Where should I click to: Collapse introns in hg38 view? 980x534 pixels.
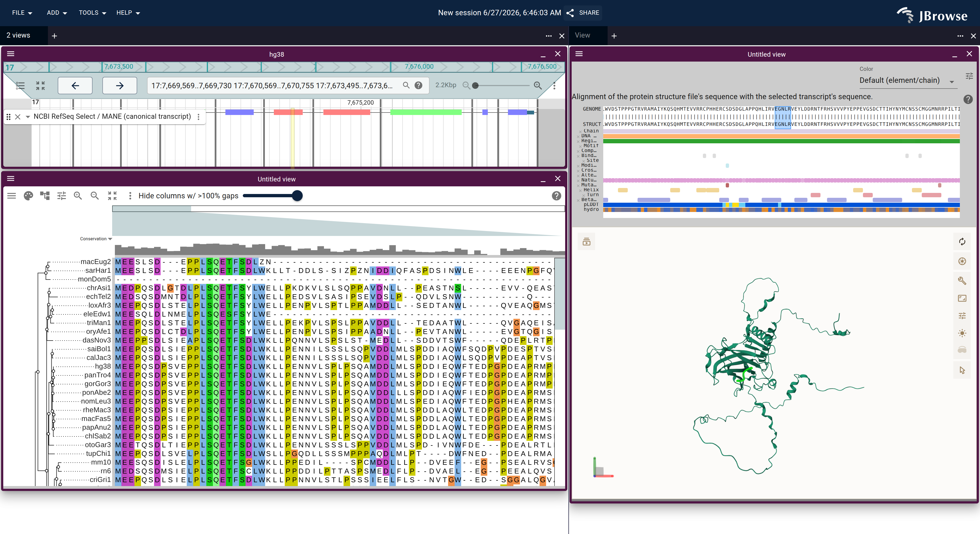pos(40,85)
